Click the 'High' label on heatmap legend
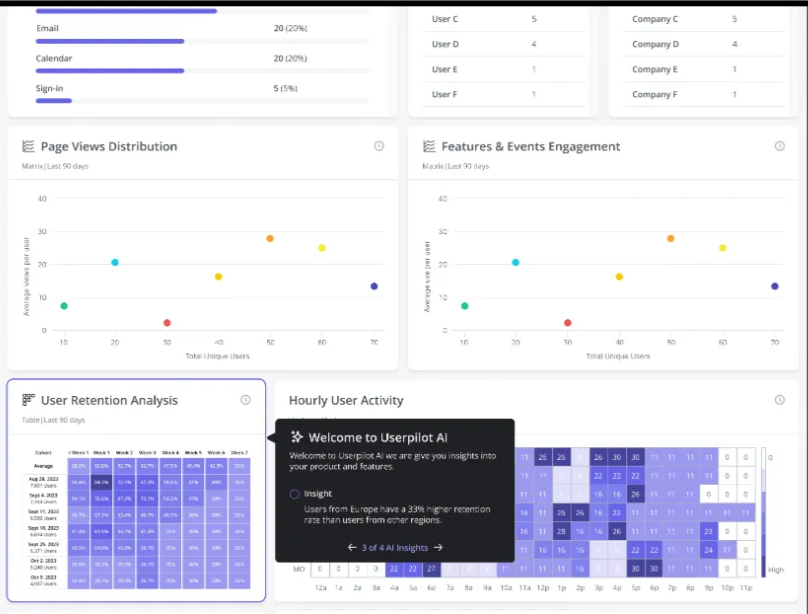The height and width of the screenshot is (614, 808). 776,570
